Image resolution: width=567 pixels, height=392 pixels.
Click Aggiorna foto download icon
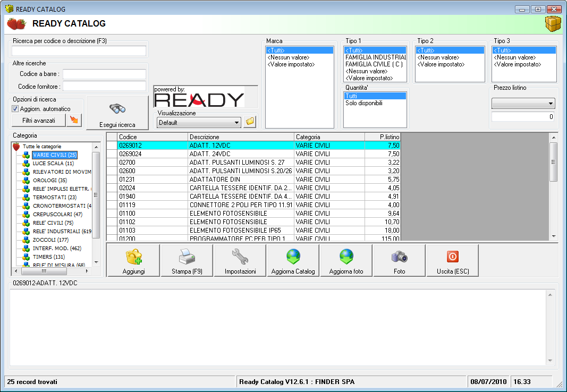click(346, 257)
